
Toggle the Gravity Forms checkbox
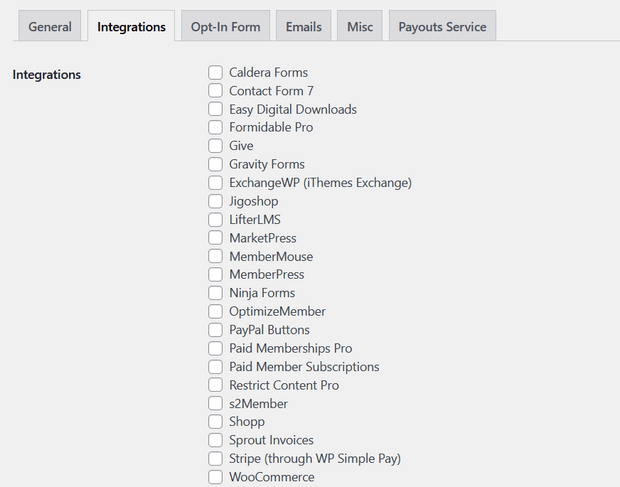(x=215, y=164)
